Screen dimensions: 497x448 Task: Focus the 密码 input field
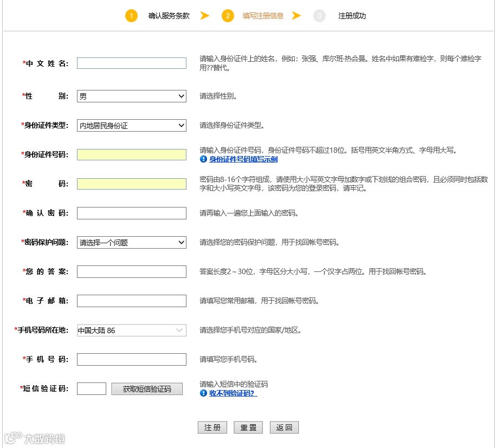coord(132,184)
